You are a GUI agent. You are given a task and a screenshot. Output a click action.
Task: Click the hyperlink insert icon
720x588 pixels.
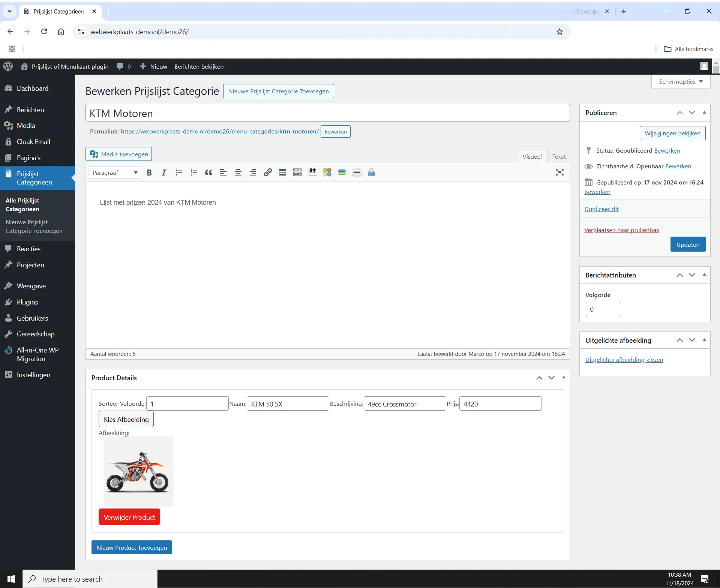[x=267, y=172]
